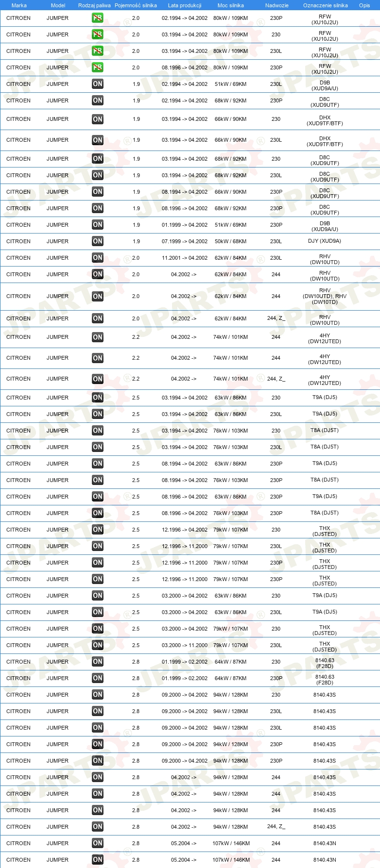Click the '07.1999 -> 04.2002' production years cell
Screen dimensions: 380x868
pyautogui.click(x=185, y=241)
